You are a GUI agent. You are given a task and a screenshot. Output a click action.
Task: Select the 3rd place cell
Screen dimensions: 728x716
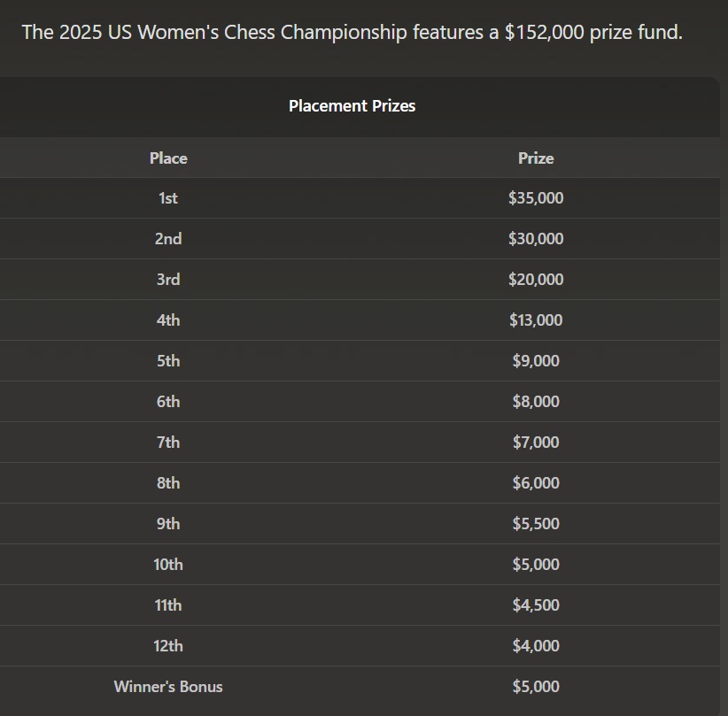pos(168,280)
